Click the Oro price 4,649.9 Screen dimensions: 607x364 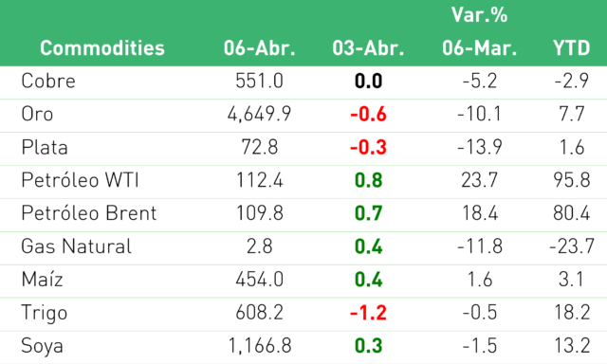click(x=259, y=114)
